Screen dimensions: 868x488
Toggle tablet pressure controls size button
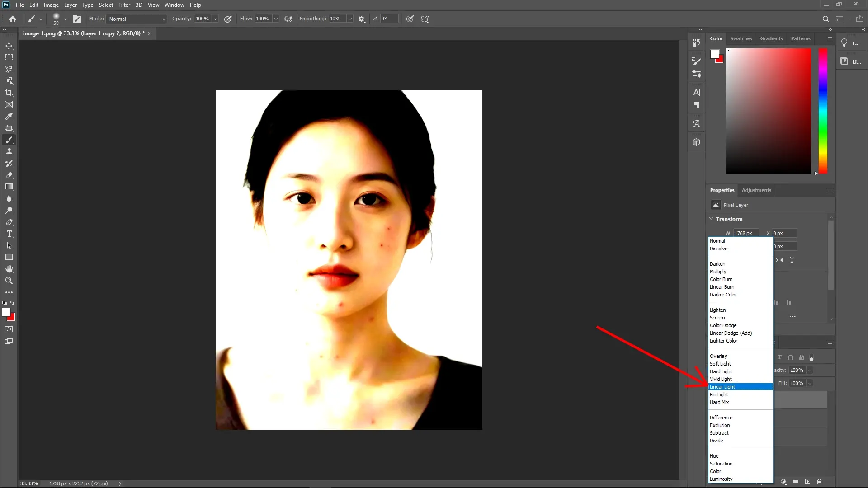pyautogui.click(x=410, y=19)
